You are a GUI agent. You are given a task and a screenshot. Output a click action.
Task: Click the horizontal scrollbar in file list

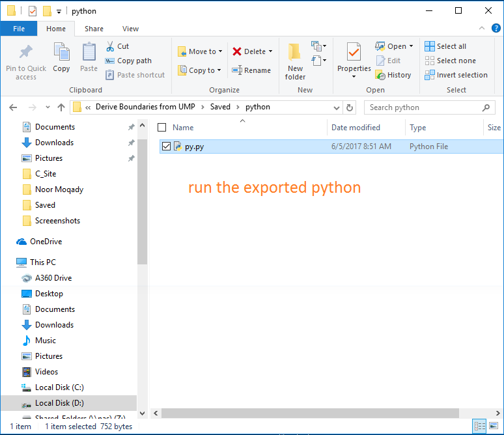[x=310, y=413]
